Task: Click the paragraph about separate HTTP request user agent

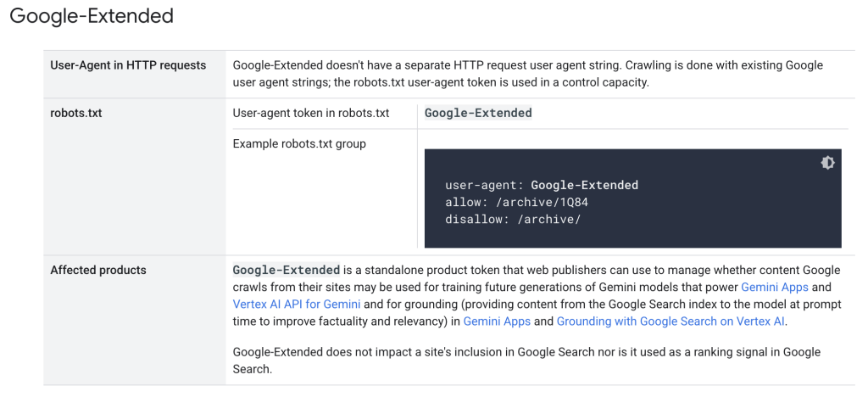Action: click(527, 74)
